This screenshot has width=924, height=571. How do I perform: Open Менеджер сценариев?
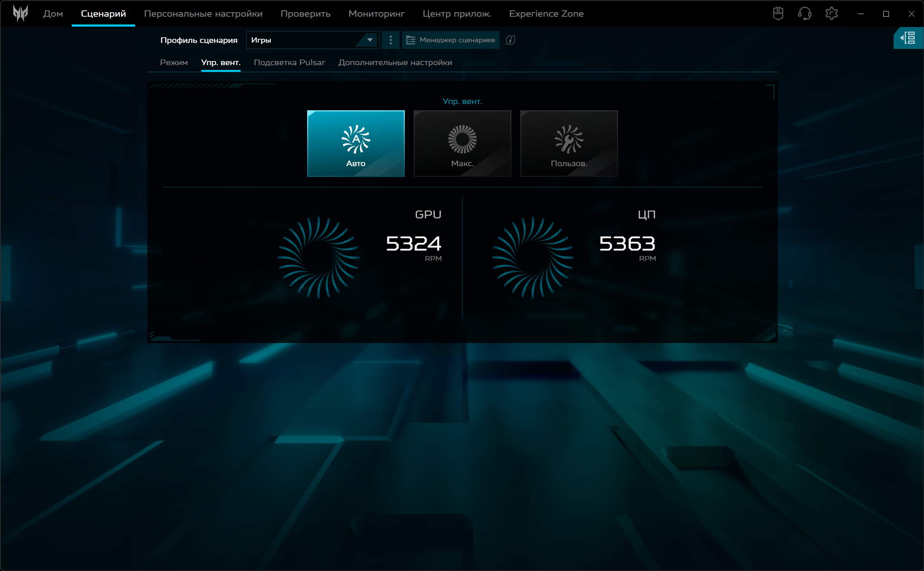tap(450, 40)
